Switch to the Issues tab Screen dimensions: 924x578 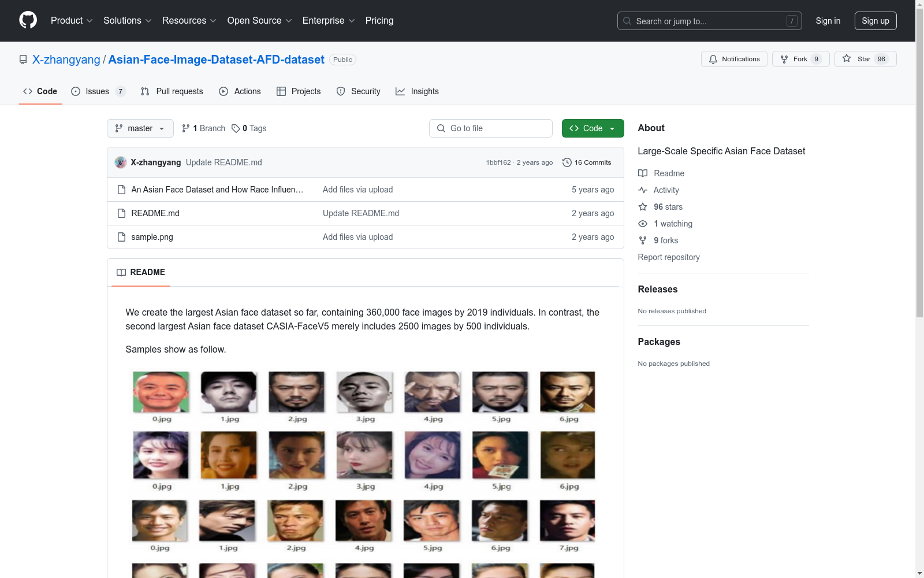pos(98,91)
